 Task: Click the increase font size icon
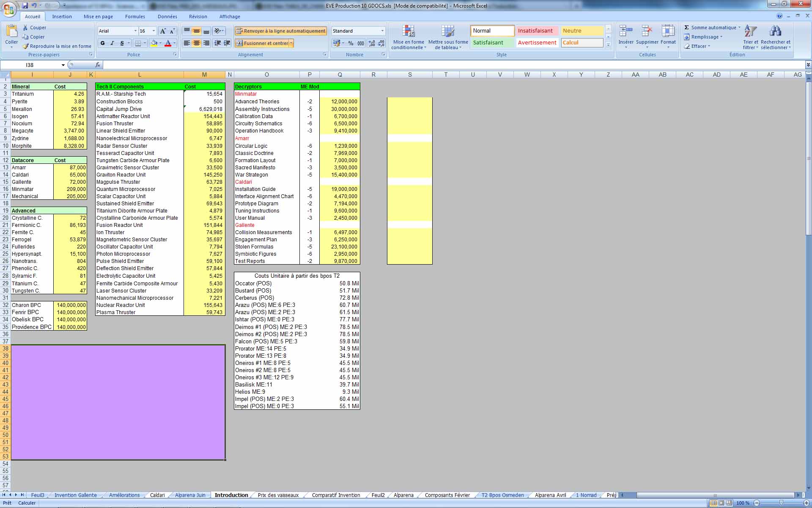pyautogui.click(x=163, y=31)
